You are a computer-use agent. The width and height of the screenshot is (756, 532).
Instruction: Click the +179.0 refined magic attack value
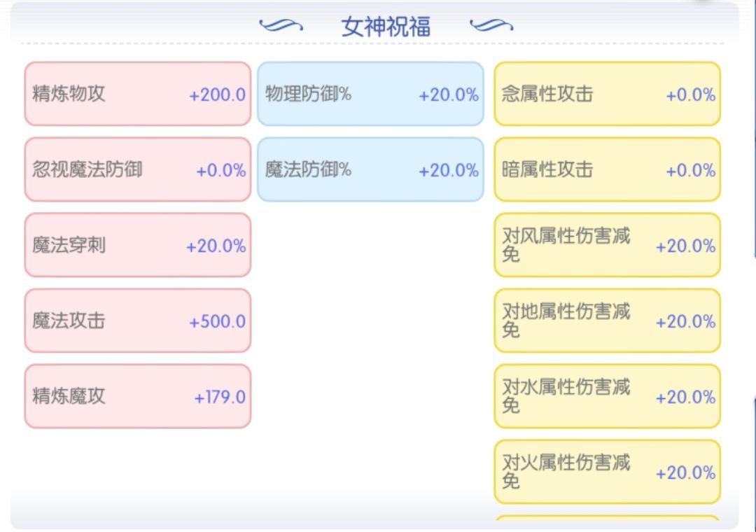pos(220,397)
